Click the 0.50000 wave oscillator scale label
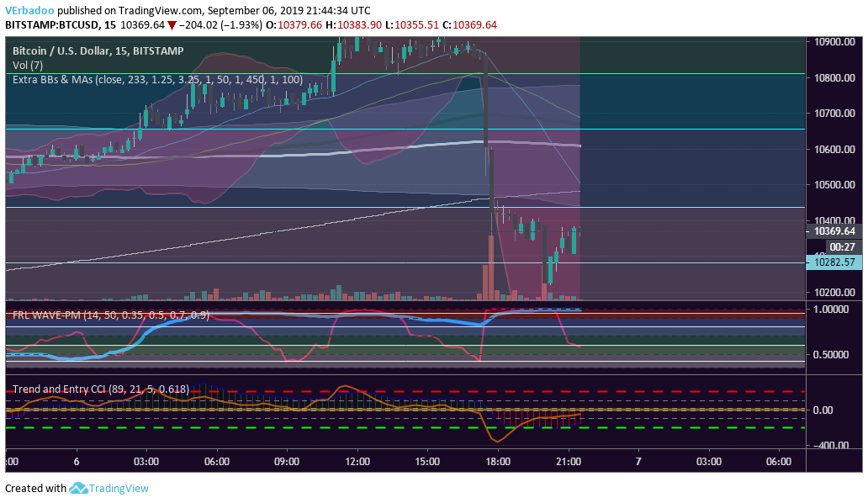 (830, 355)
